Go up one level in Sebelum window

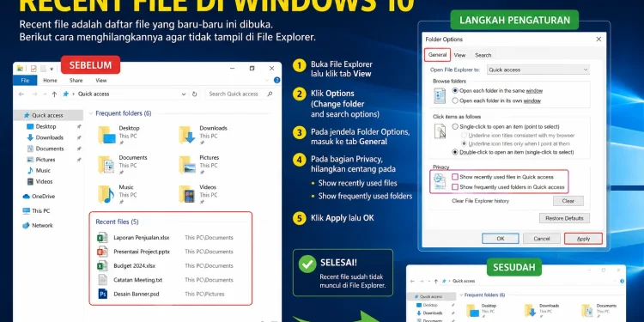click(54, 94)
